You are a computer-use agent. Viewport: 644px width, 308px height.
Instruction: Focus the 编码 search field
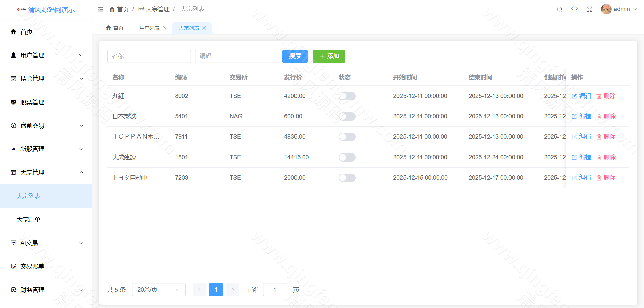click(x=236, y=56)
